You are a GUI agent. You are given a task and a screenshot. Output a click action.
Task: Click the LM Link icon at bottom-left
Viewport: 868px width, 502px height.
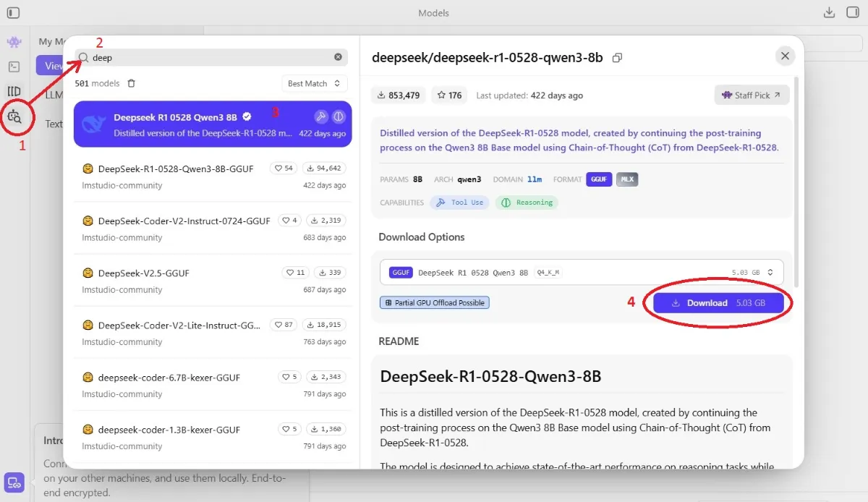click(x=14, y=482)
